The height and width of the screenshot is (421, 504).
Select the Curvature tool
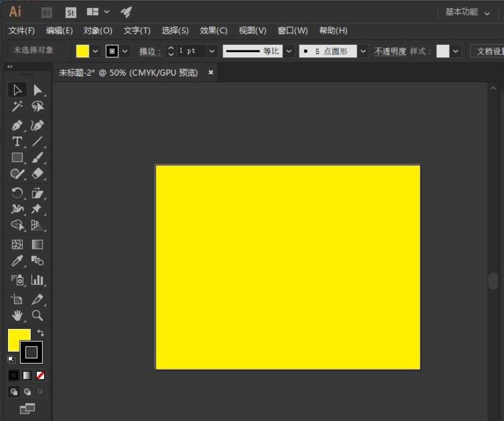point(37,125)
